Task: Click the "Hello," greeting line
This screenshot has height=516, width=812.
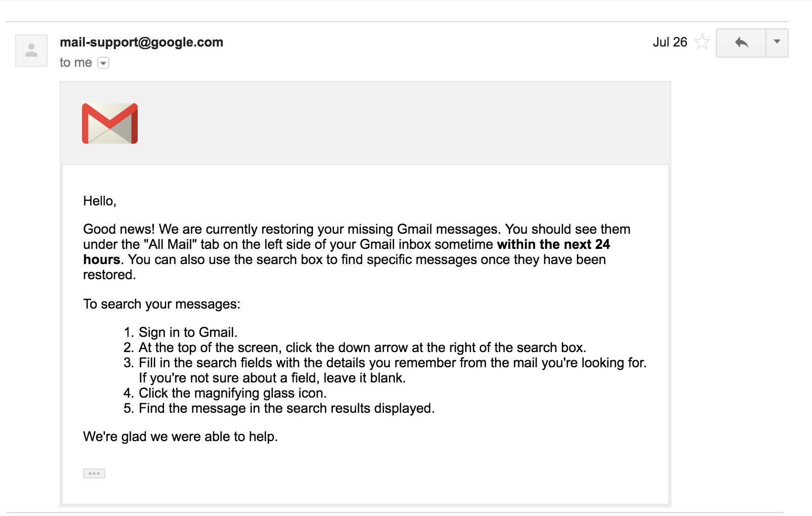Action: (x=100, y=201)
